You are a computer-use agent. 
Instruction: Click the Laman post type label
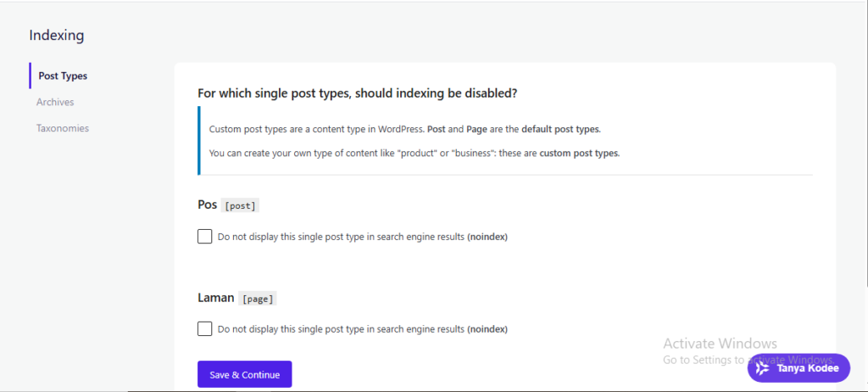point(216,298)
